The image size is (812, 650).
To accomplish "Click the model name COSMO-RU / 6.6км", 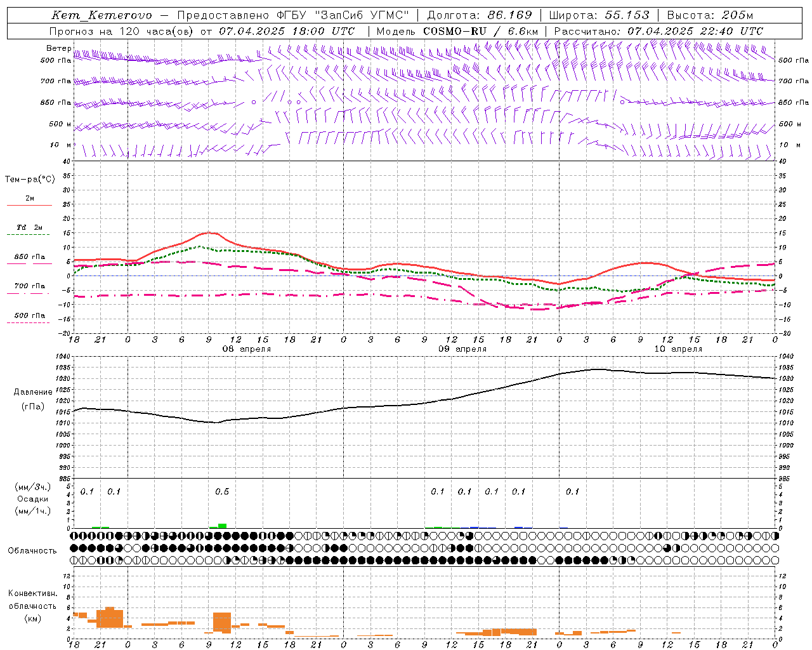I will coord(480,31).
